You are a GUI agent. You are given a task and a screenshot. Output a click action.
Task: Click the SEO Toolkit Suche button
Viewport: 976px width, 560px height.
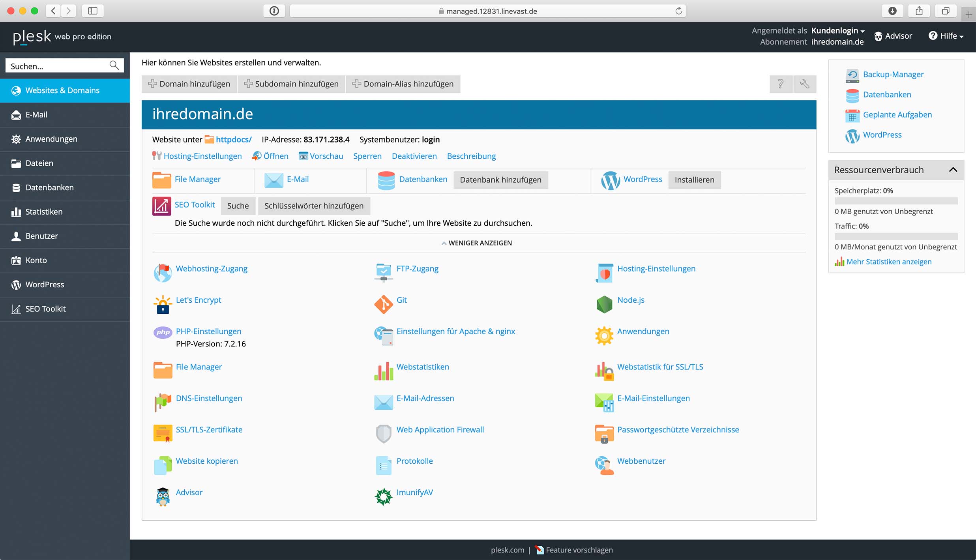pos(238,206)
